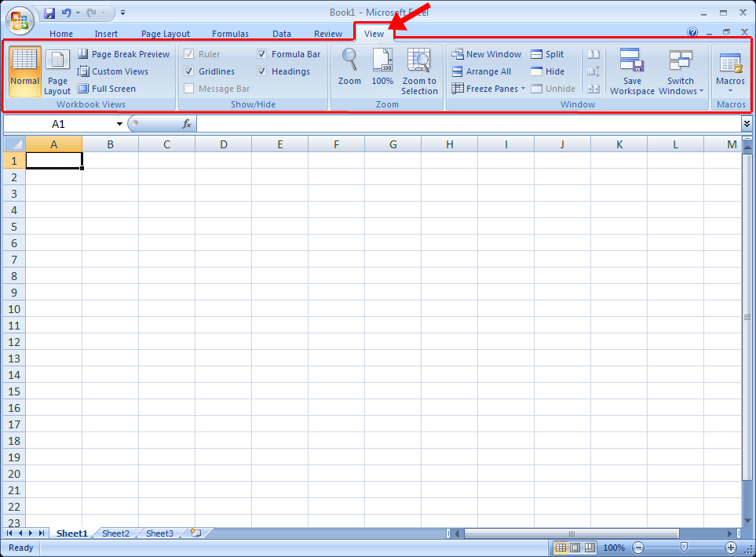Click the Unhide window command
Screen dimensions: 756x557
click(x=553, y=89)
